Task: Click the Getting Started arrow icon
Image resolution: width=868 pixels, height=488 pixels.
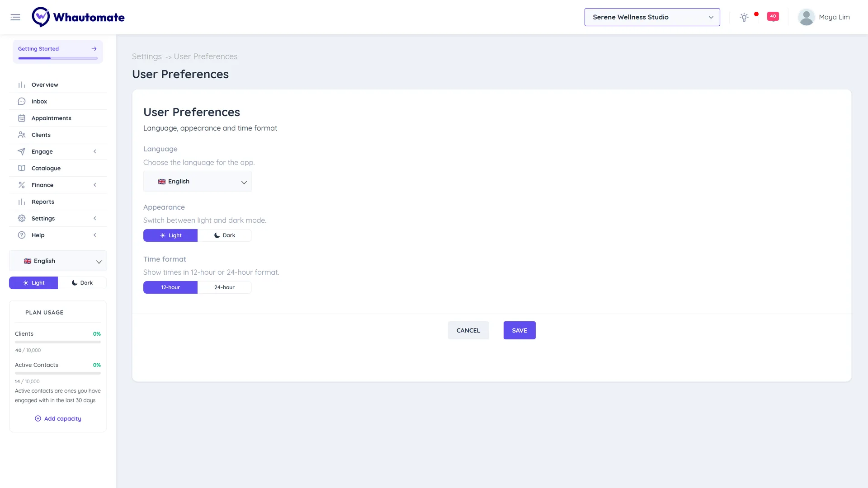Action: pyautogui.click(x=94, y=49)
